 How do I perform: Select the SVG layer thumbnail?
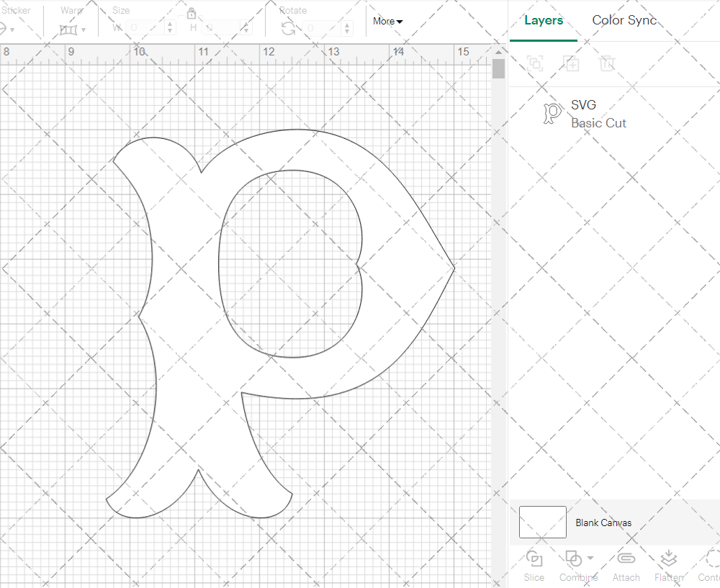pyautogui.click(x=552, y=114)
